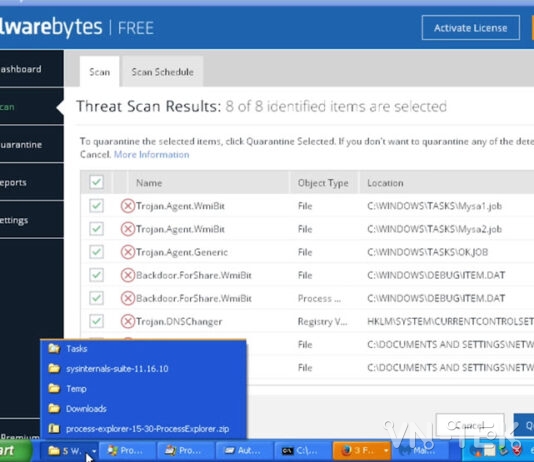The width and height of the screenshot is (534, 462).
Task: Switch to the Scan Schedule tab
Action: (162, 72)
